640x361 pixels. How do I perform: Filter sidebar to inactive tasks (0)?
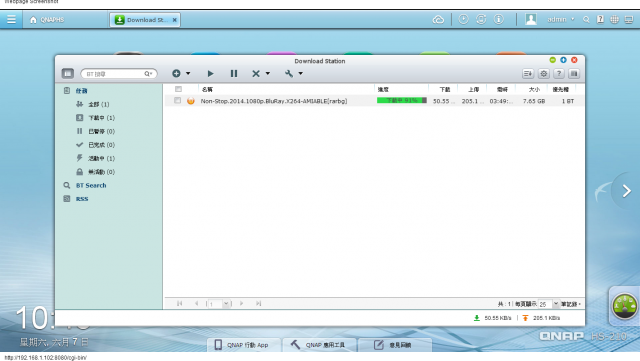[x=101, y=172]
